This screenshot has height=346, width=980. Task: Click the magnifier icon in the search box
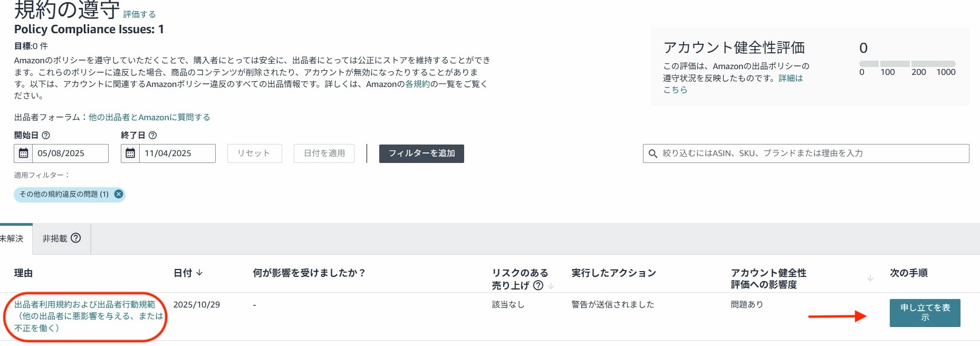pos(652,153)
